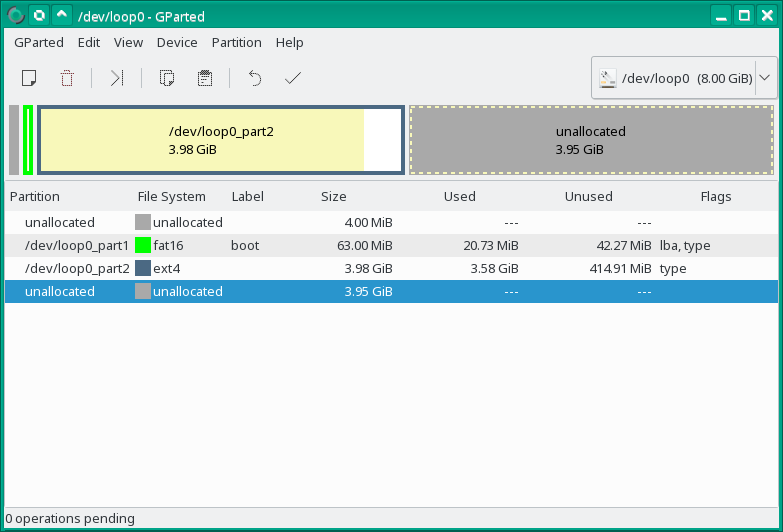Viewport: 783px width, 532px height.
Task: Click grey swatch in 4.00 MiB row
Action: point(143,222)
